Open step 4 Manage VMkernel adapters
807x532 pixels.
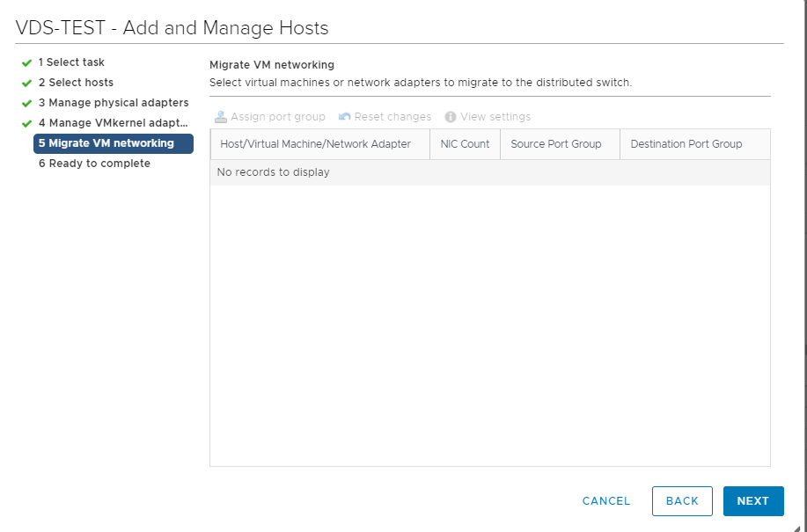(x=114, y=123)
